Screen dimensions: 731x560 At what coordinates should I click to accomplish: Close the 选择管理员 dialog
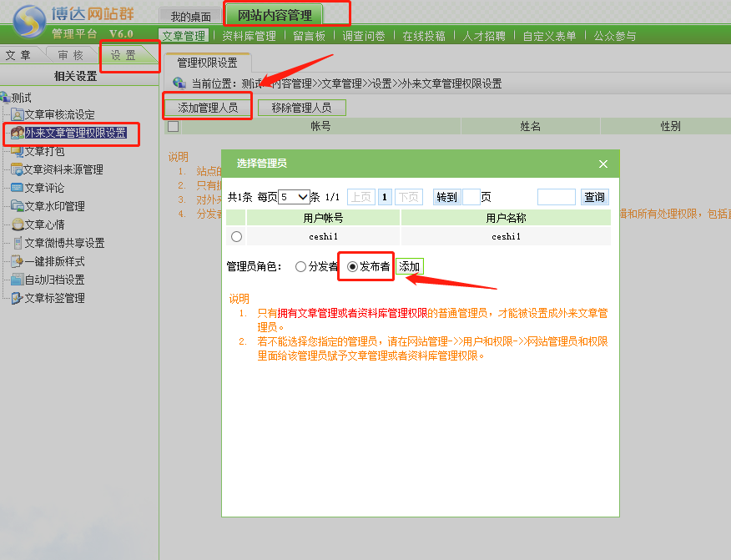pyautogui.click(x=603, y=164)
